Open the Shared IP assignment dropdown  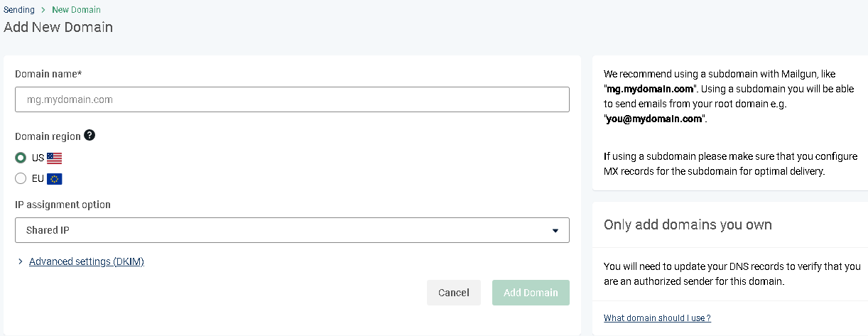[292, 230]
